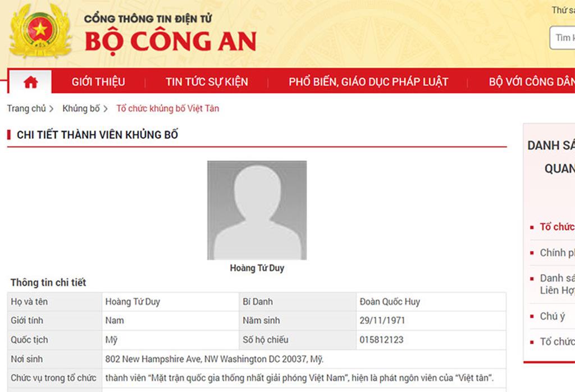Open PHỔ BIẾN, GIÁO DỤC PHÁP LUẬT menu
This screenshot has height=392, width=575.
point(368,82)
